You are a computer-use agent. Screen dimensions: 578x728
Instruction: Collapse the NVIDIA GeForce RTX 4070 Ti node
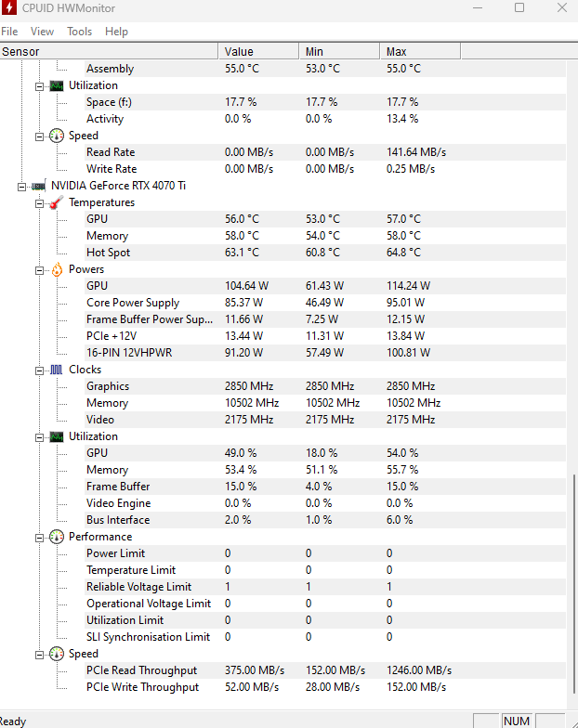coord(22,186)
